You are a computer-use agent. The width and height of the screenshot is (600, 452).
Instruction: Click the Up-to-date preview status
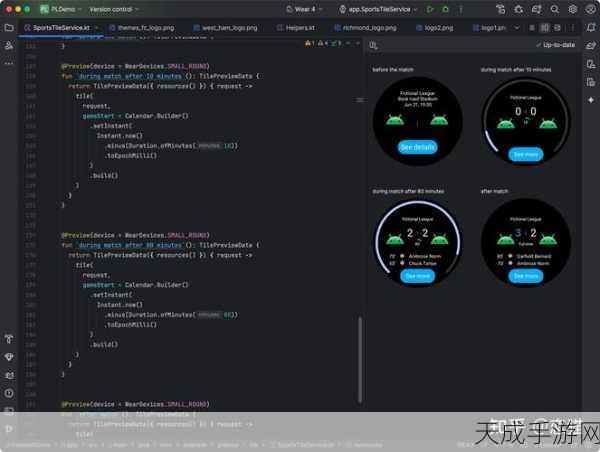point(556,45)
